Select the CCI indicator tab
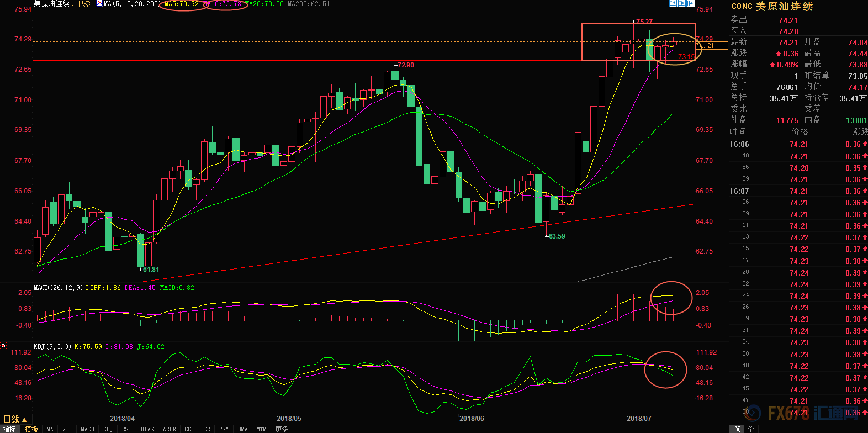Screen dimensions: 868x433 pyautogui.click(x=189, y=429)
